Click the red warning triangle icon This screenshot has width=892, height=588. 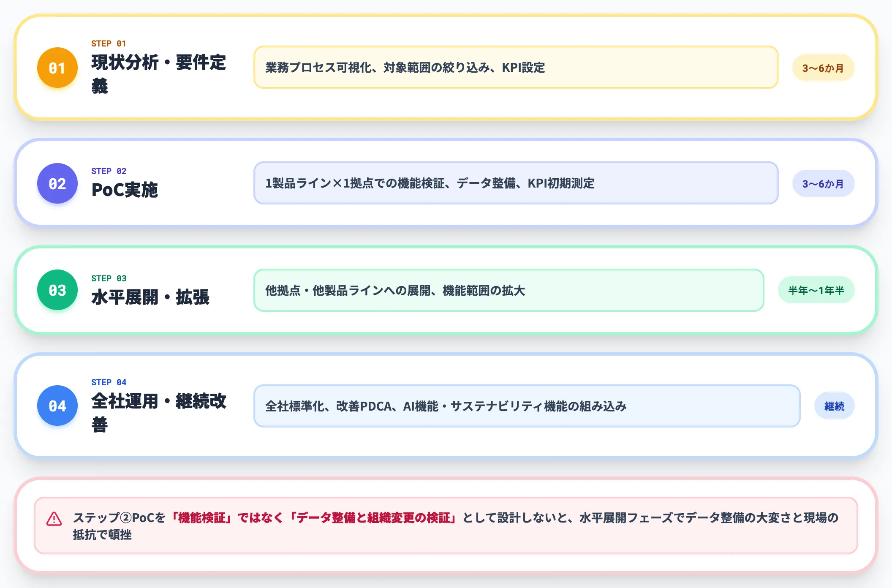[54, 519]
